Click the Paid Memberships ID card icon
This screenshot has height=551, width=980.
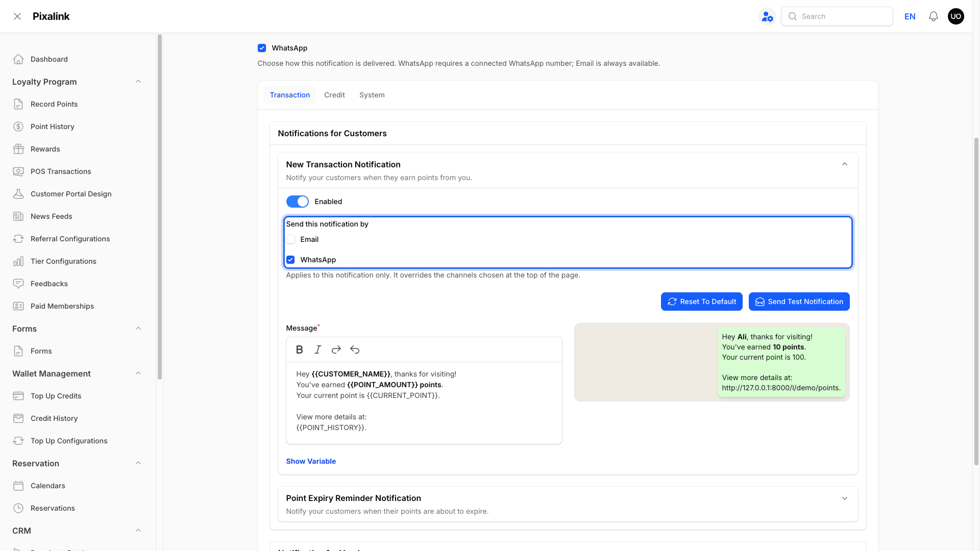point(18,306)
